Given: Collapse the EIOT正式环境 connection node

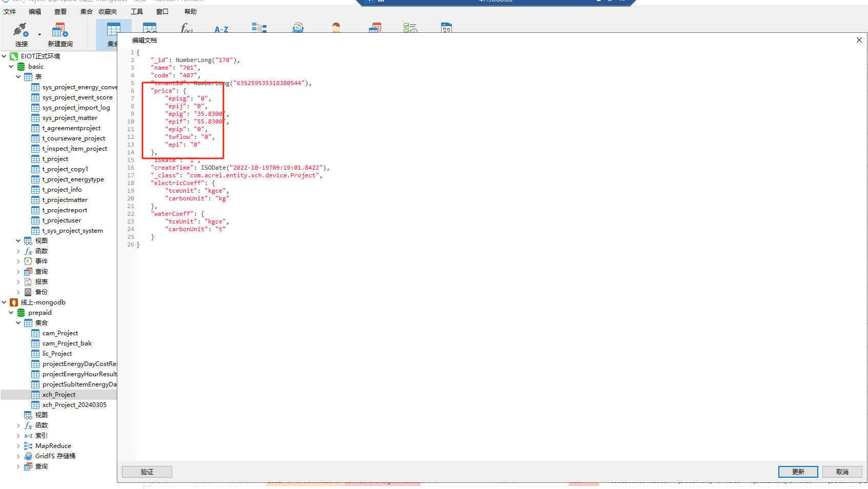Looking at the screenshot, I should [x=4, y=56].
